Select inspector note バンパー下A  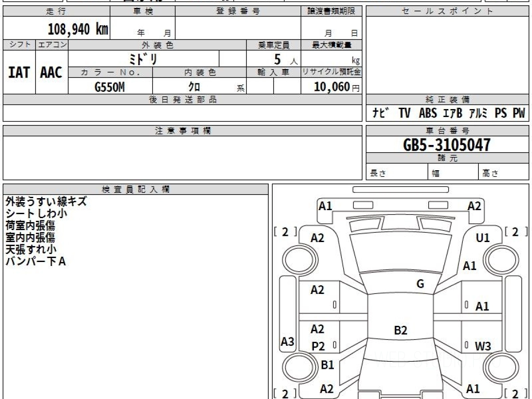coord(35,261)
